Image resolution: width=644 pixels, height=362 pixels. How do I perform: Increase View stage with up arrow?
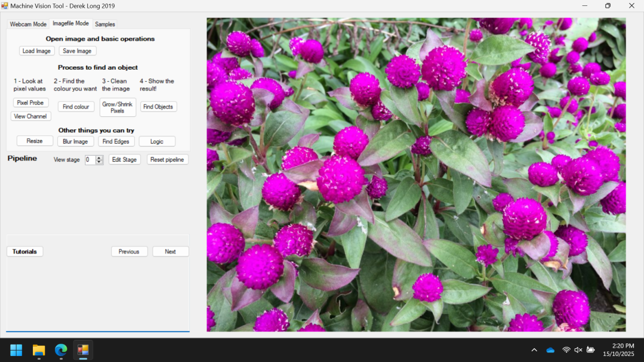pyautogui.click(x=100, y=157)
